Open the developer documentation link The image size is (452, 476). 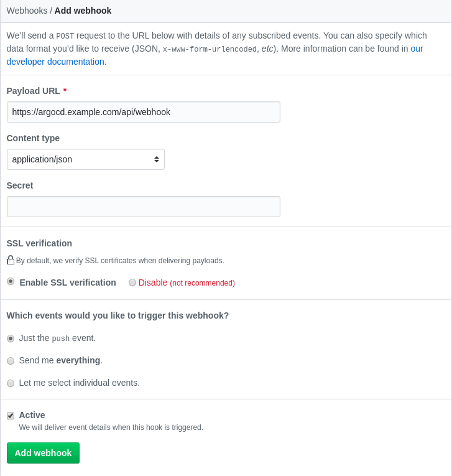(x=56, y=62)
